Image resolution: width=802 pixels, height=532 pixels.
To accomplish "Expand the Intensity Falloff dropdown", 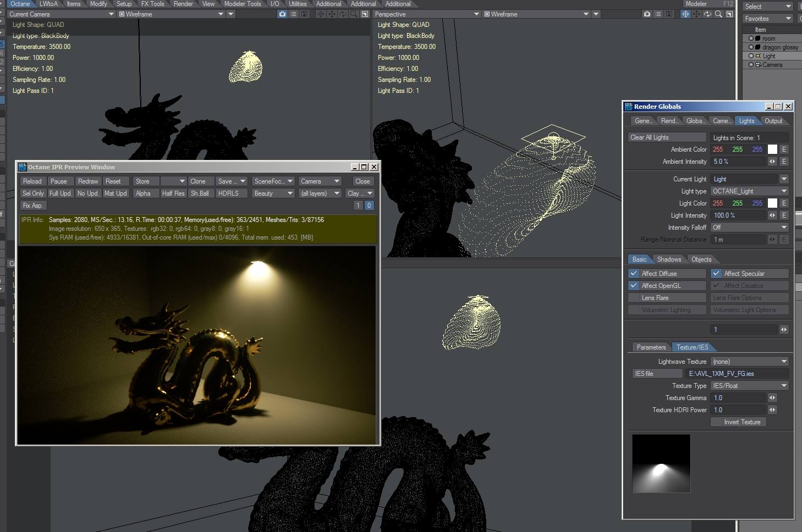I will coord(750,228).
